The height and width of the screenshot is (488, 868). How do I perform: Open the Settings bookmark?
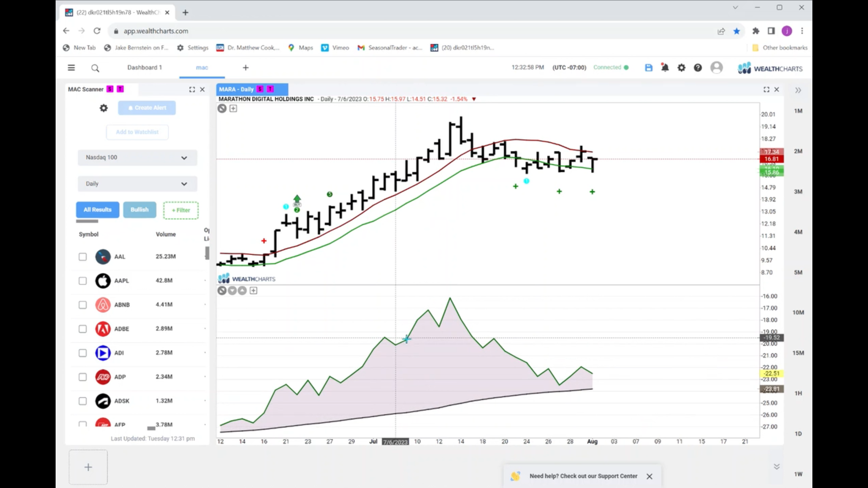pos(193,47)
